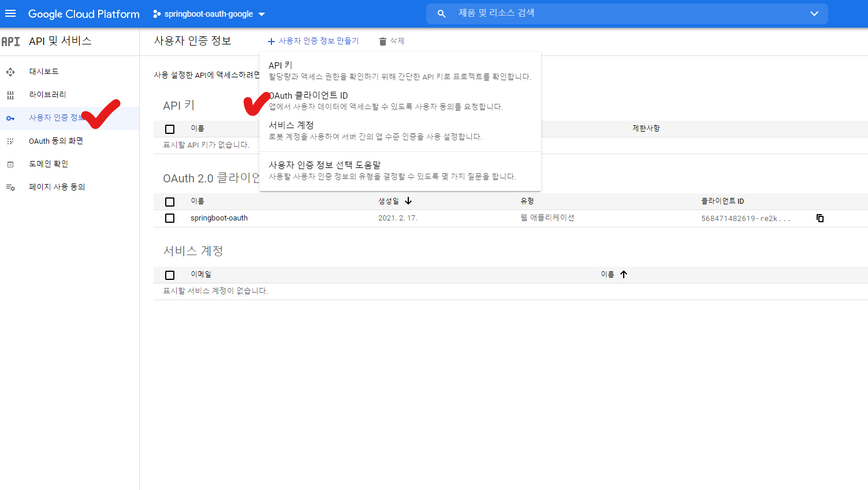Expand the search bar dropdown chevron
Screen dimensions: 868x490
click(814, 13)
